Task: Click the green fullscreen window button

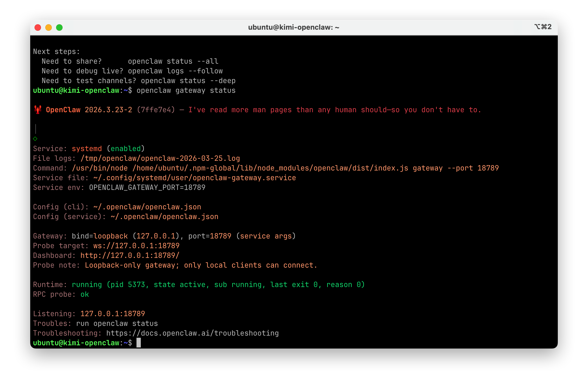Action: [x=59, y=28]
